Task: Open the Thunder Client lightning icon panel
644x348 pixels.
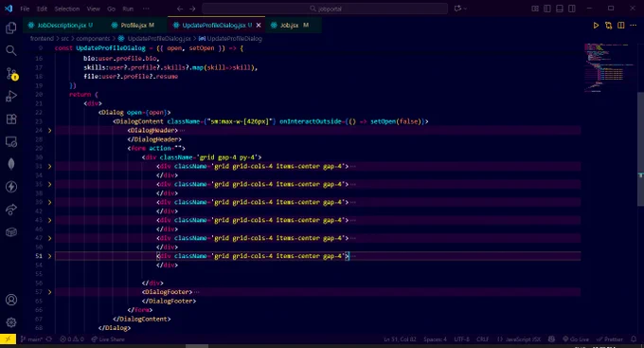Action: [x=11, y=187]
